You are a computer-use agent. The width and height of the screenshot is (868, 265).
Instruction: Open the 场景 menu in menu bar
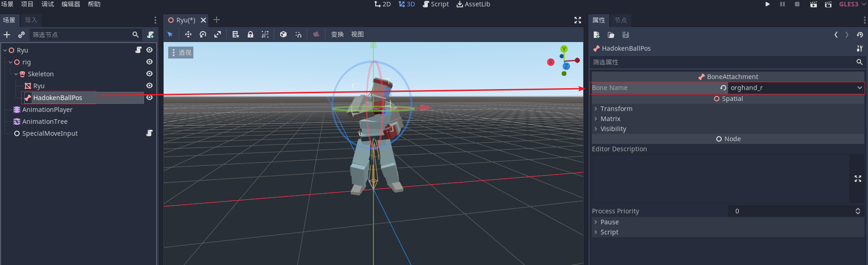pos(7,4)
